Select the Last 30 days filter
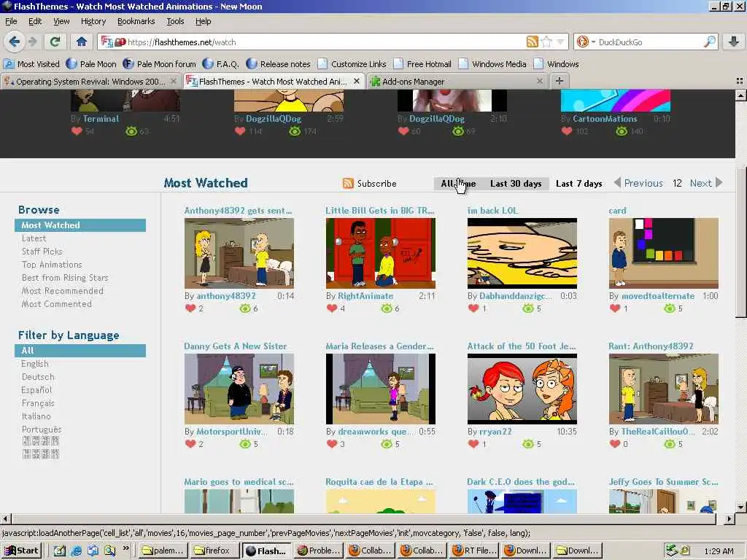Image resolution: width=747 pixels, height=560 pixels. (x=516, y=183)
